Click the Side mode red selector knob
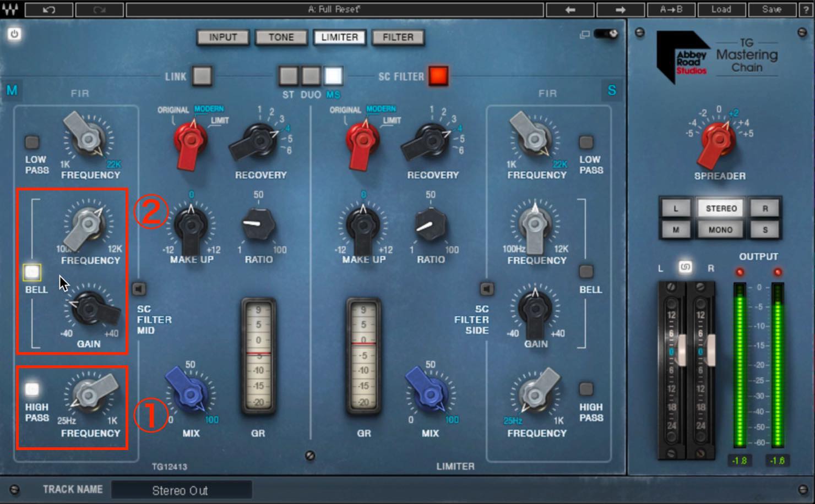Screen dimensions: 815x504 point(362,141)
